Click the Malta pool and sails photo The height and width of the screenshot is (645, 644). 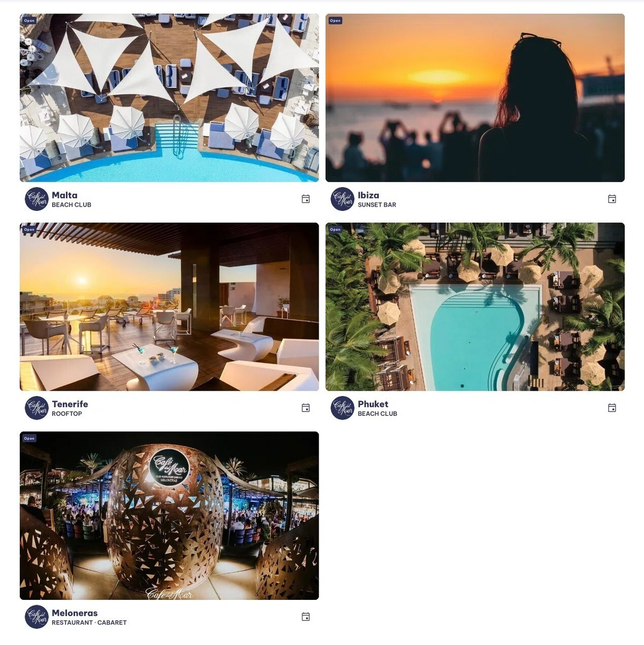coord(169,98)
